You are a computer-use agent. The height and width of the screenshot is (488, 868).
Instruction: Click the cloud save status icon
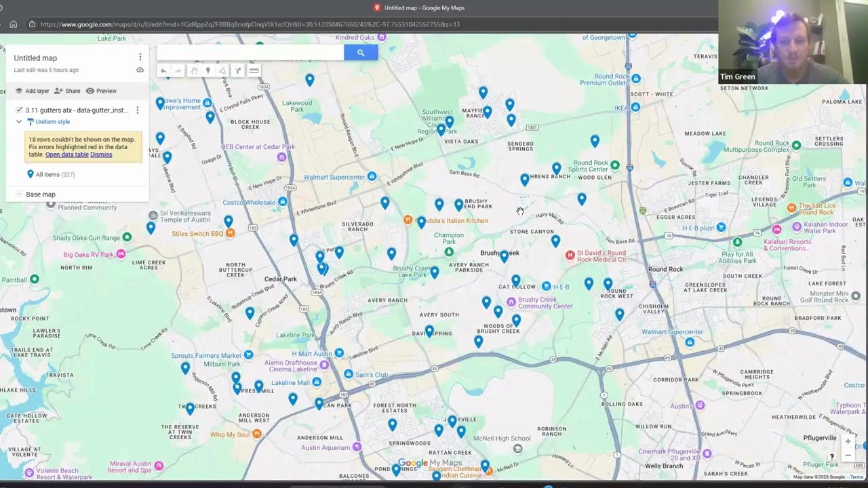[x=140, y=70]
